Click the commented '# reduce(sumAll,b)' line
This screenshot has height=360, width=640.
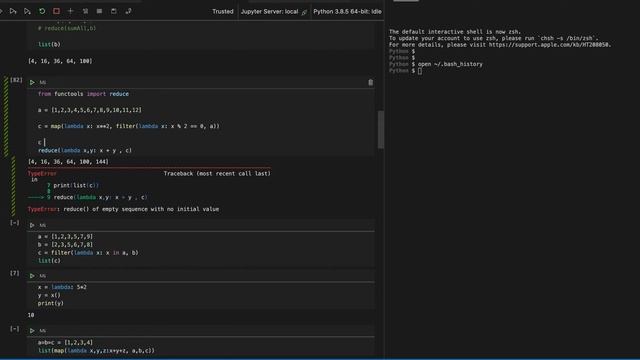[67, 29]
